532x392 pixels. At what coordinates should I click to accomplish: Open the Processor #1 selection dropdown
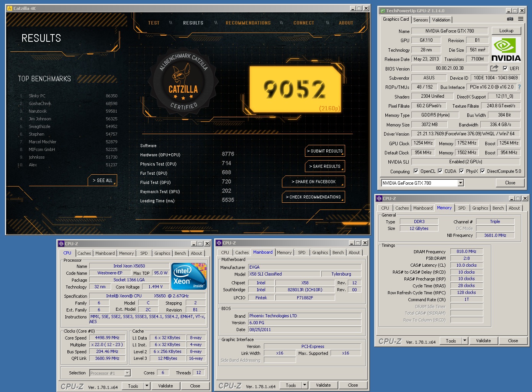click(x=127, y=373)
